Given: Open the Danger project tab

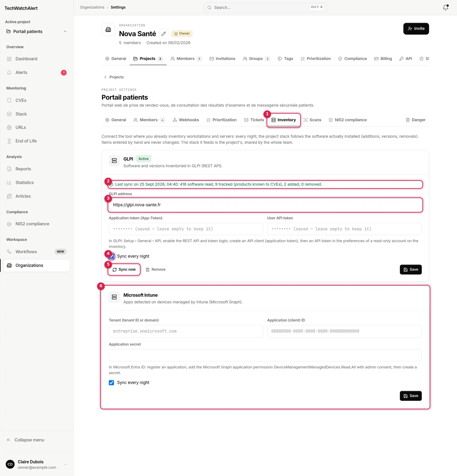Looking at the screenshot, I should point(416,120).
